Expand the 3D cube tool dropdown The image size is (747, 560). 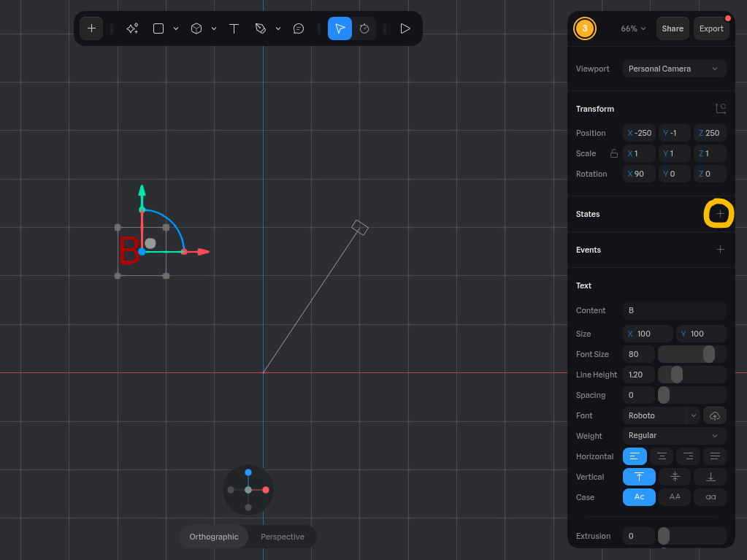coord(214,28)
